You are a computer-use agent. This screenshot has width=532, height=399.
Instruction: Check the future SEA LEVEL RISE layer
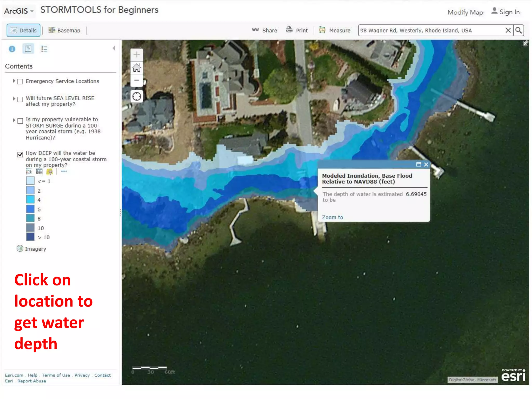20,99
